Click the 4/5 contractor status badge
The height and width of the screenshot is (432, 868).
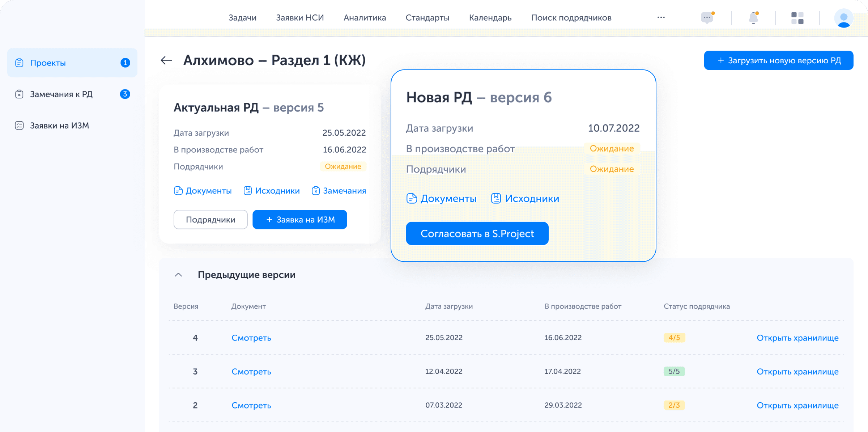coord(674,338)
